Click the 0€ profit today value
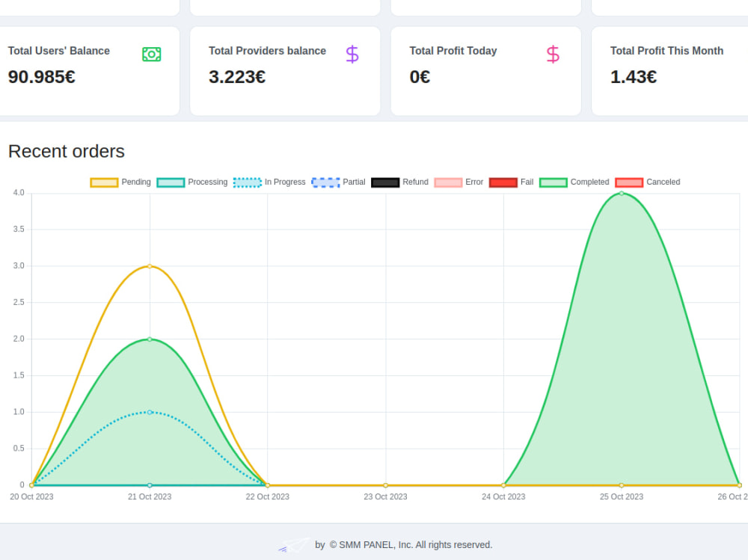Viewport: 748px width, 560px height. point(420,77)
